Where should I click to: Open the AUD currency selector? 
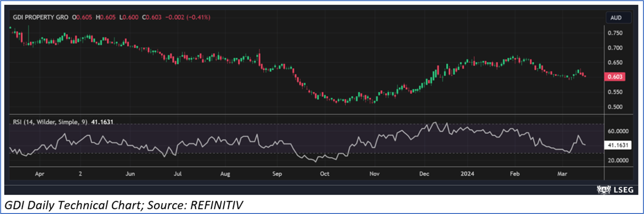pos(616,17)
